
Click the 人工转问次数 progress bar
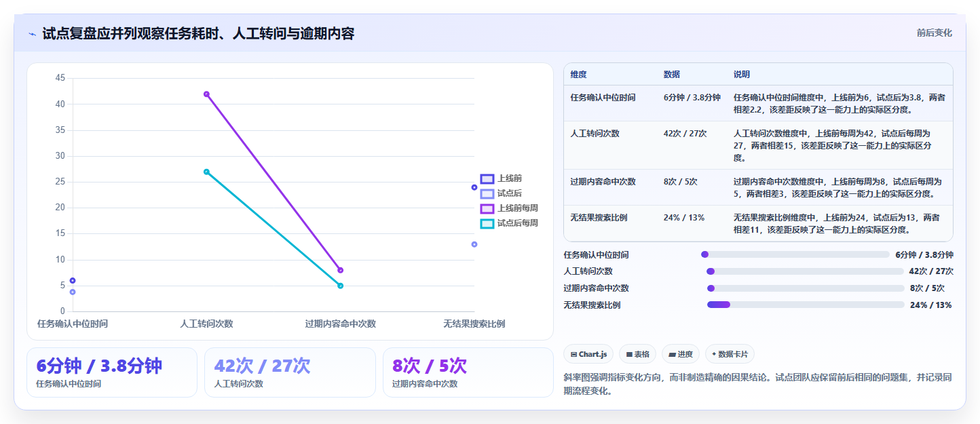(x=805, y=271)
